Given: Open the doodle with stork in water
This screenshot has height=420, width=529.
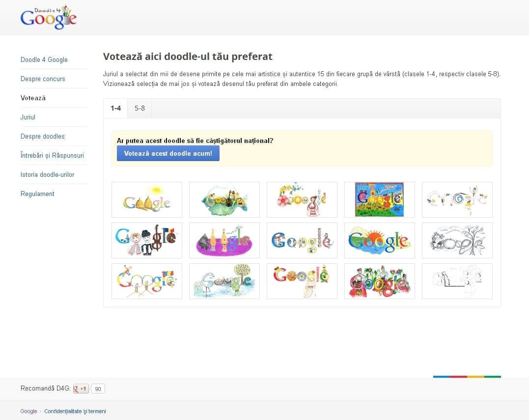Looking at the screenshot, I should tap(224, 281).
